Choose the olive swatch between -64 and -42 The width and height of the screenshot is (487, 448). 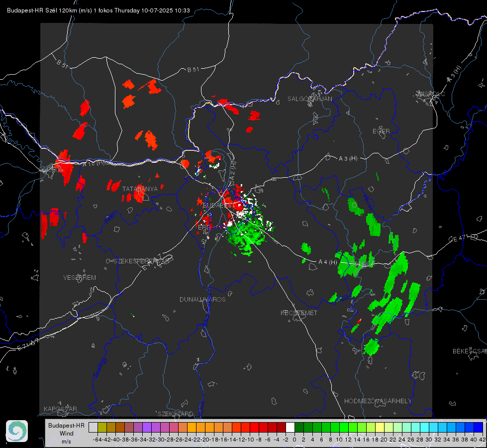click(102, 428)
